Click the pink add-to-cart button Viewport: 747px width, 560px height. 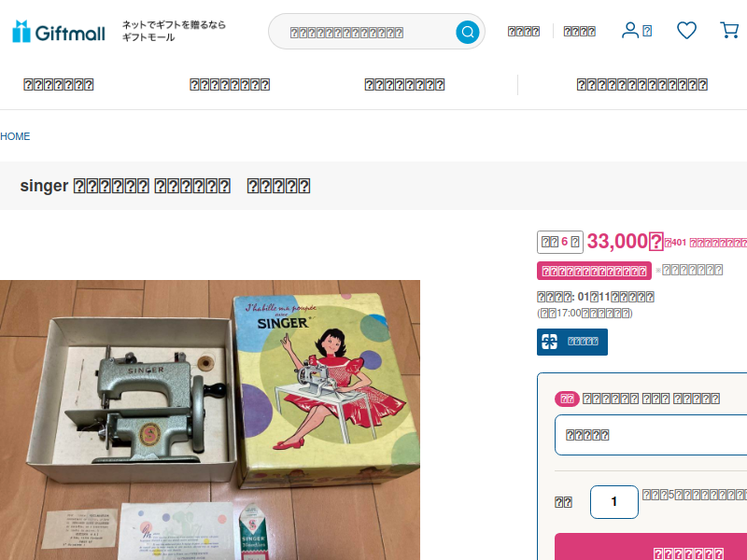tap(651, 548)
